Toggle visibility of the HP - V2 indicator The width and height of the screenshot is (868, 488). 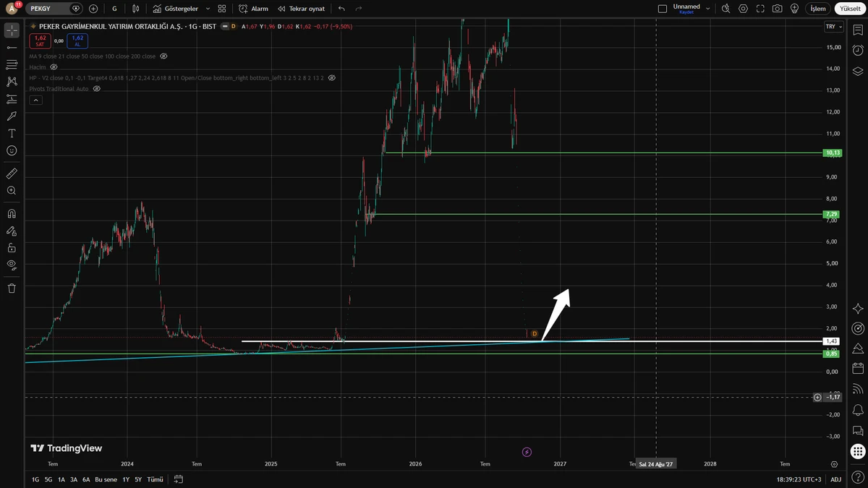(x=331, y=77)
